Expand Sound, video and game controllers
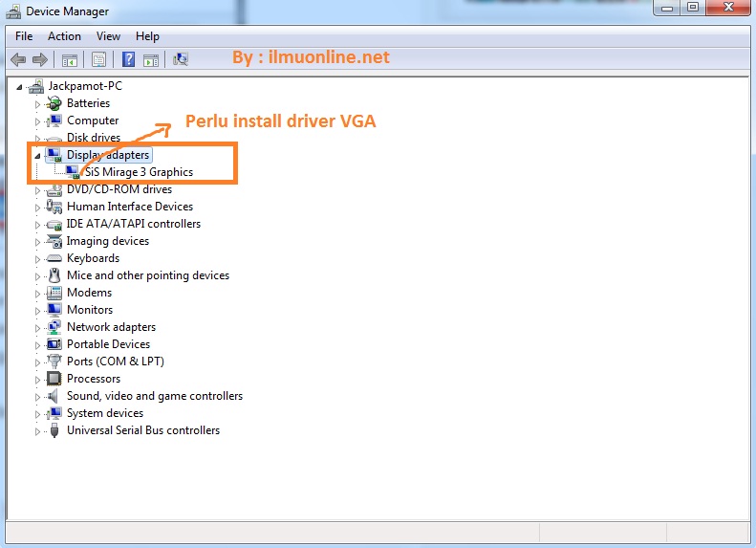Image resolution: width=756 pixels, height=548 pixels. tap(38, 396)
